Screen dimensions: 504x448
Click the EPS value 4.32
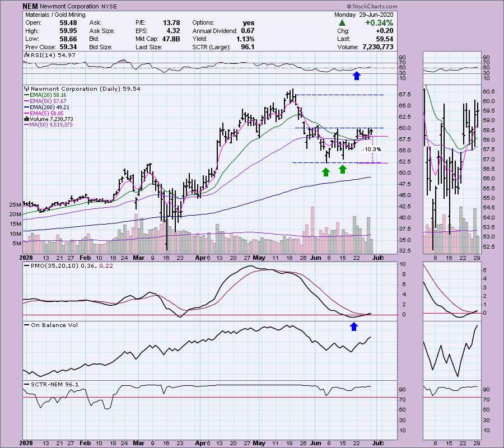click(173, 31)
